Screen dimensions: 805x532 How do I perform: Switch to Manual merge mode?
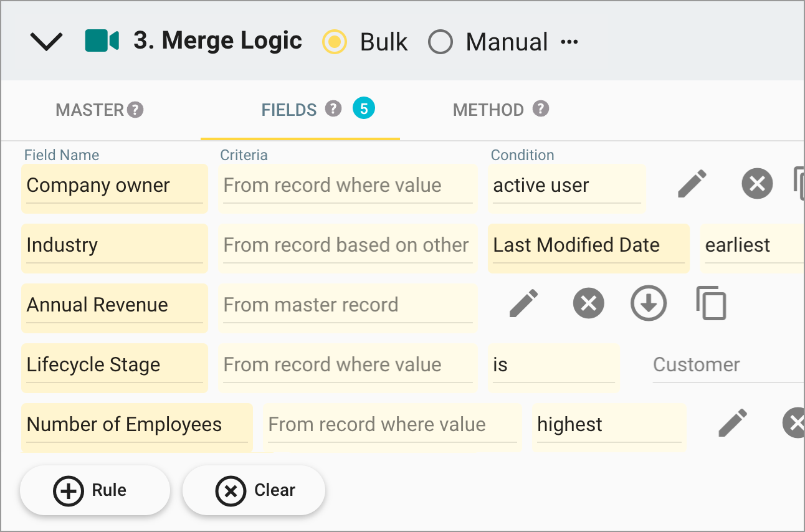coord(441,42)
